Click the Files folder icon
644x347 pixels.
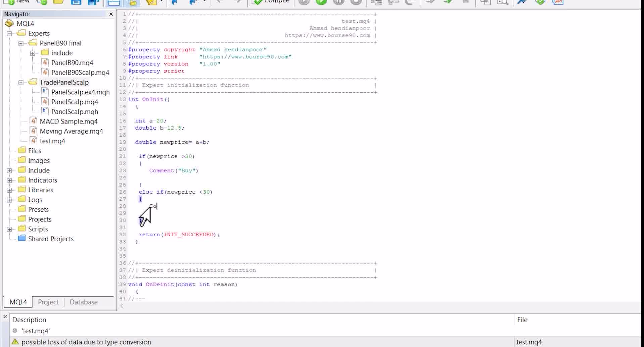click(22, 150)
